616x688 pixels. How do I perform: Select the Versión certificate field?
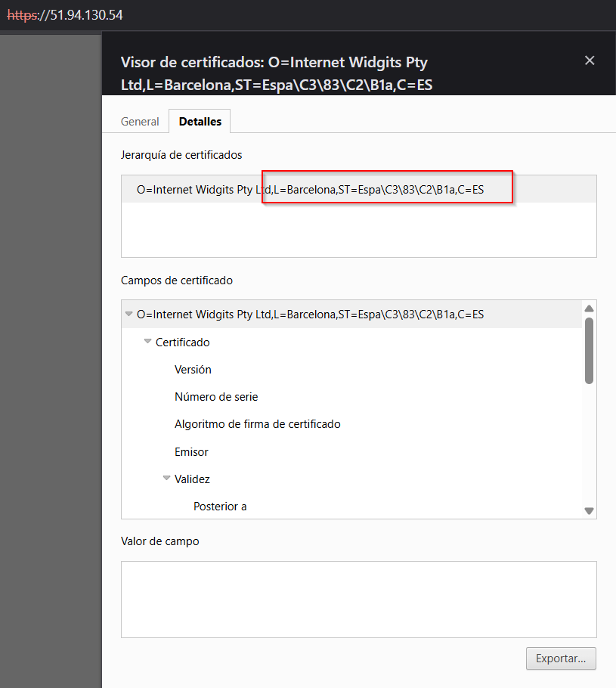point(193,369)
